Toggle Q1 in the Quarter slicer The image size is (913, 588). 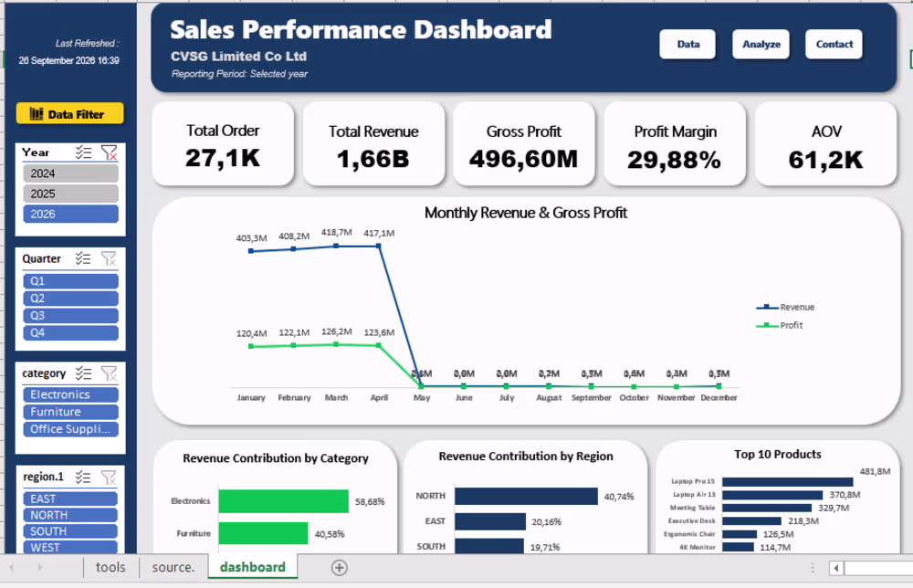pos(70,281)
